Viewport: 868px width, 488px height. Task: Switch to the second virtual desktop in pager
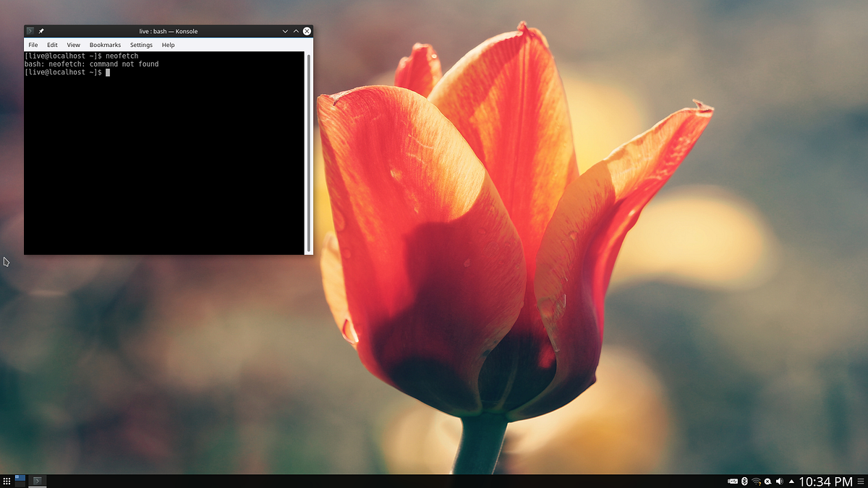point(20,484)
